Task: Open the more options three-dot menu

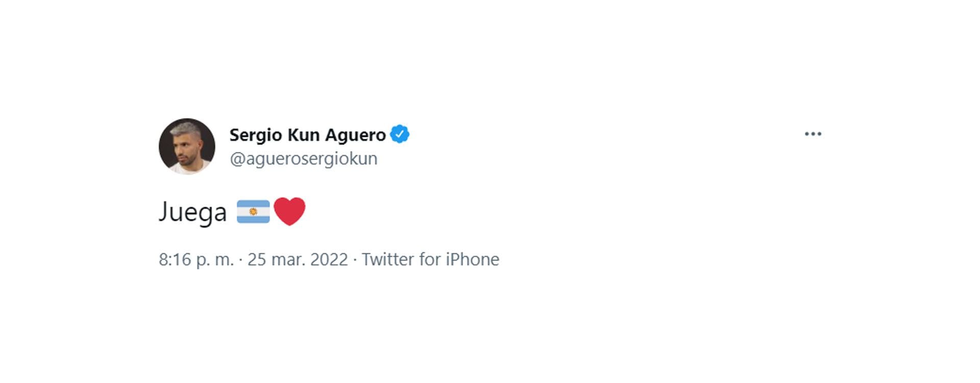Action: (813, 134)
